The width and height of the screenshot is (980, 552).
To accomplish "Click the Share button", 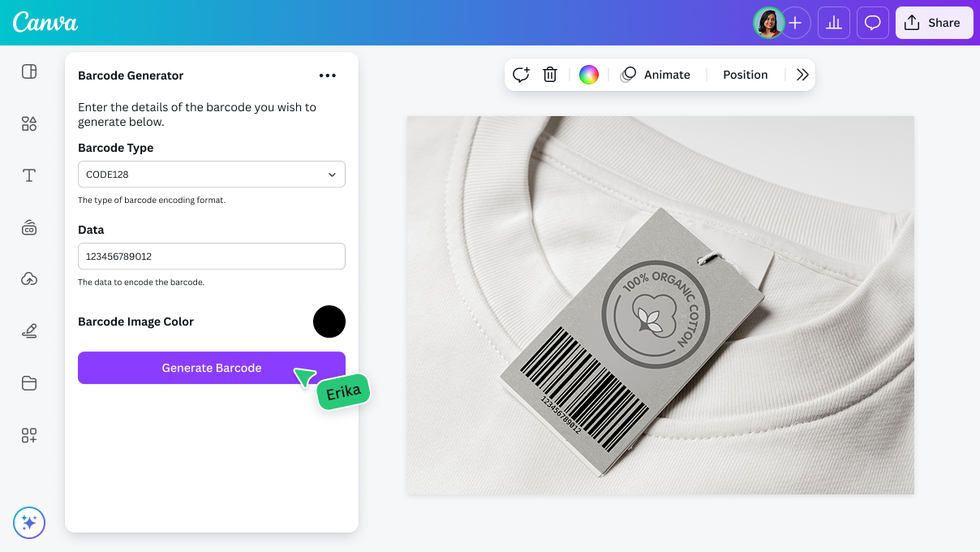I will (934, 23).
